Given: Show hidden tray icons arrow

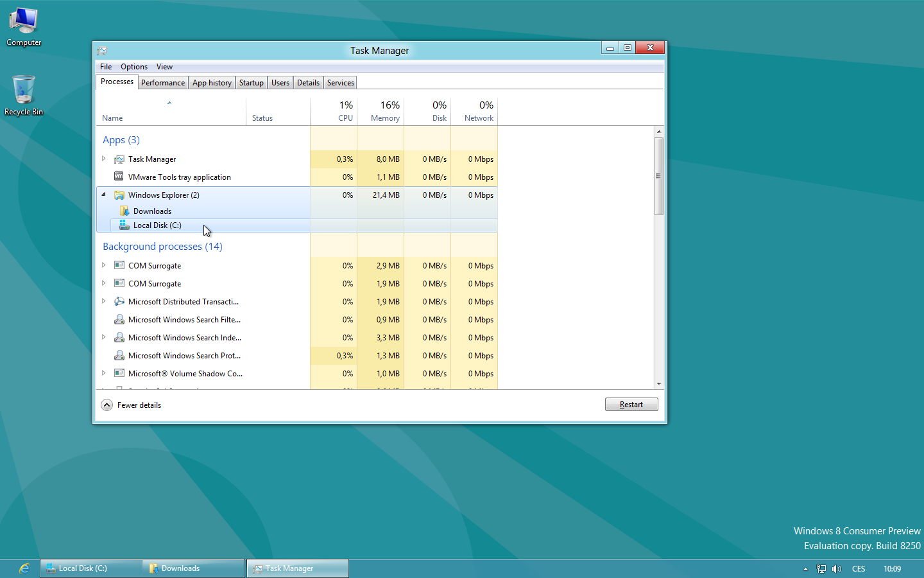Looking at the screenshot, I should point(805,569).
